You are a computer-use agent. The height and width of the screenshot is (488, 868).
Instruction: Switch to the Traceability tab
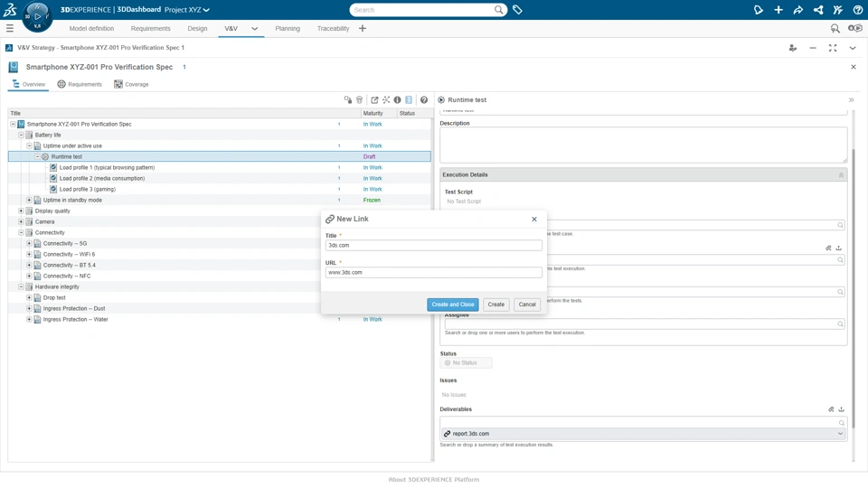[333, 28]
